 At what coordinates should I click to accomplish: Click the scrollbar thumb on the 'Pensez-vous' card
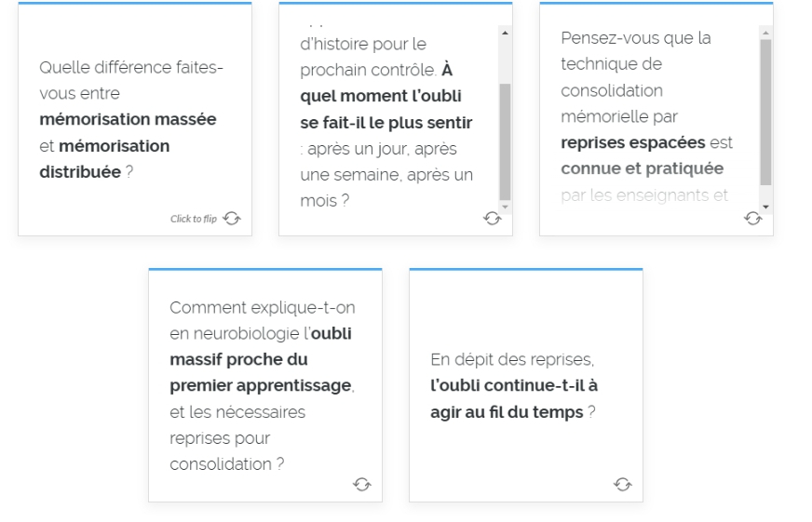click(765, 113)
